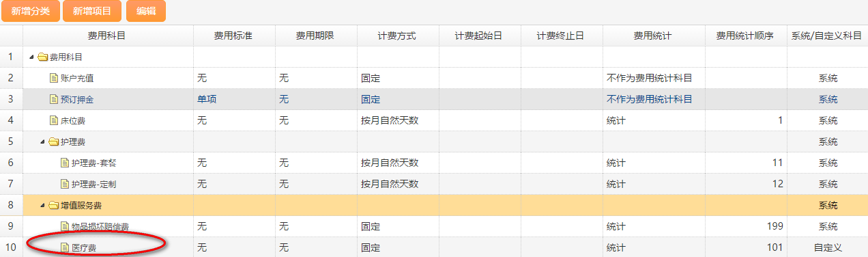Click the root 费用科目 folder icon
868x257 pixels.
pyautogui.click(x=42, y=57)
